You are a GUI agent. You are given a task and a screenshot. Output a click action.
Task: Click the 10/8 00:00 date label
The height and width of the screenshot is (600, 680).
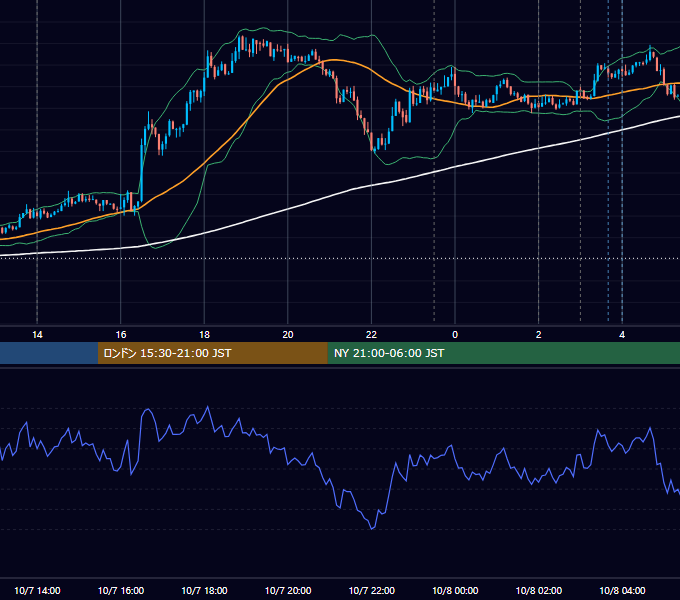point(455,590)
